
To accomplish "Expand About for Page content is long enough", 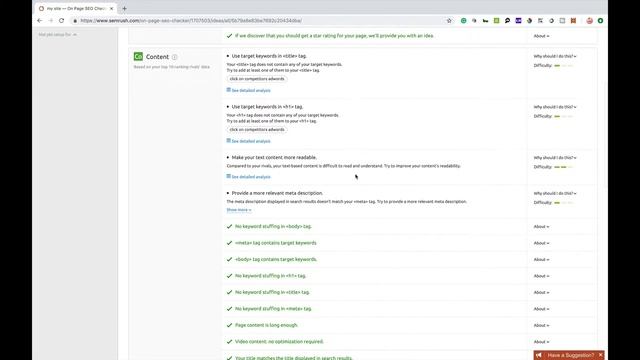I will pos(541,325).
